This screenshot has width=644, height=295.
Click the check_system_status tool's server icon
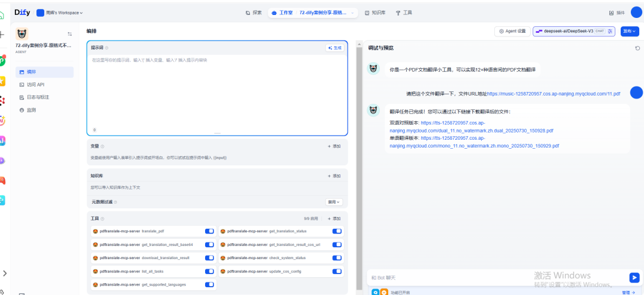(x=222, y=258)
